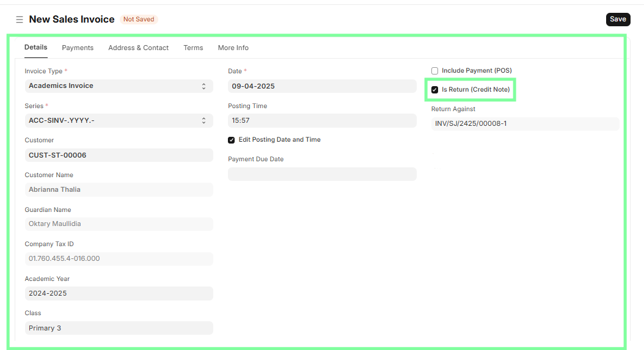Click the Date field showing 09-04-2025
Viewport: 644px width, 350px height.
coord(322,86)
